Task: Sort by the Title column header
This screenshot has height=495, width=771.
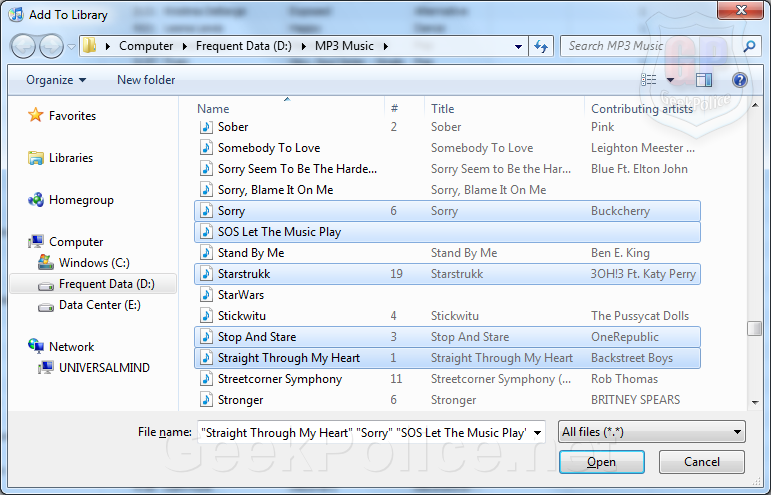Action: pyautogui.click(x=443, y=109)
